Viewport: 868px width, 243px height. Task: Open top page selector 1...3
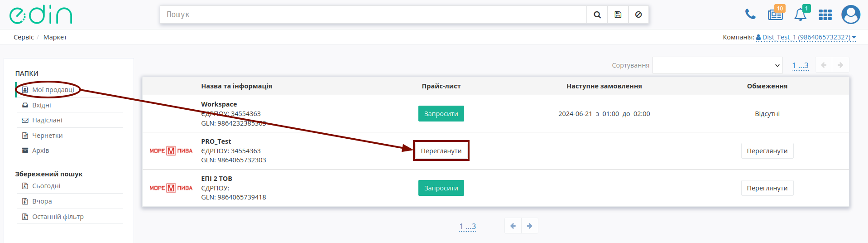click(800, 66)
